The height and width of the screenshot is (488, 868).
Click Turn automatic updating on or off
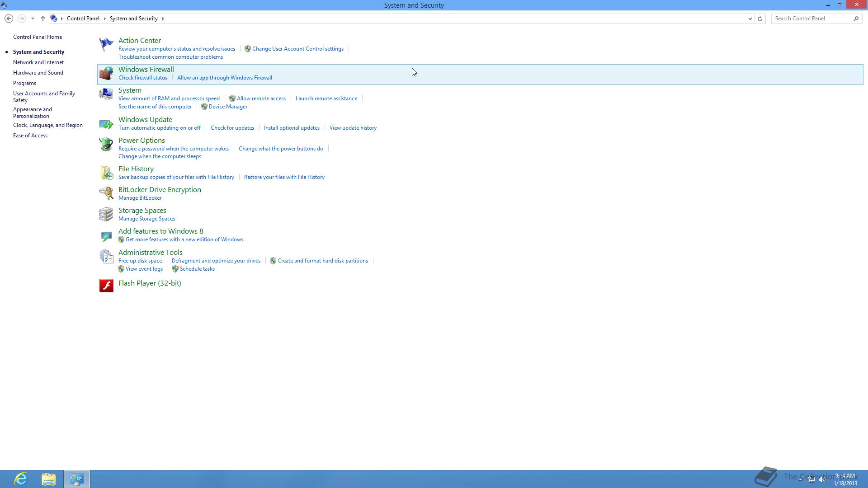click(160, 128)
